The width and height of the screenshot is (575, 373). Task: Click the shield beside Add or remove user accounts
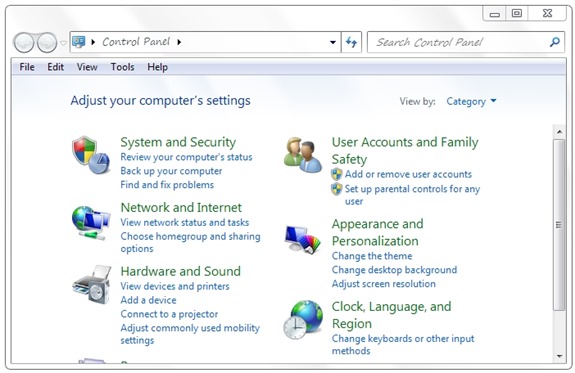(336, 174)
